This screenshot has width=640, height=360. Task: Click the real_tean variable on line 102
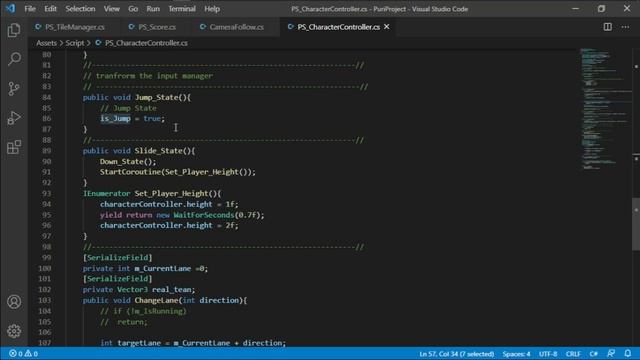(171, 289)
